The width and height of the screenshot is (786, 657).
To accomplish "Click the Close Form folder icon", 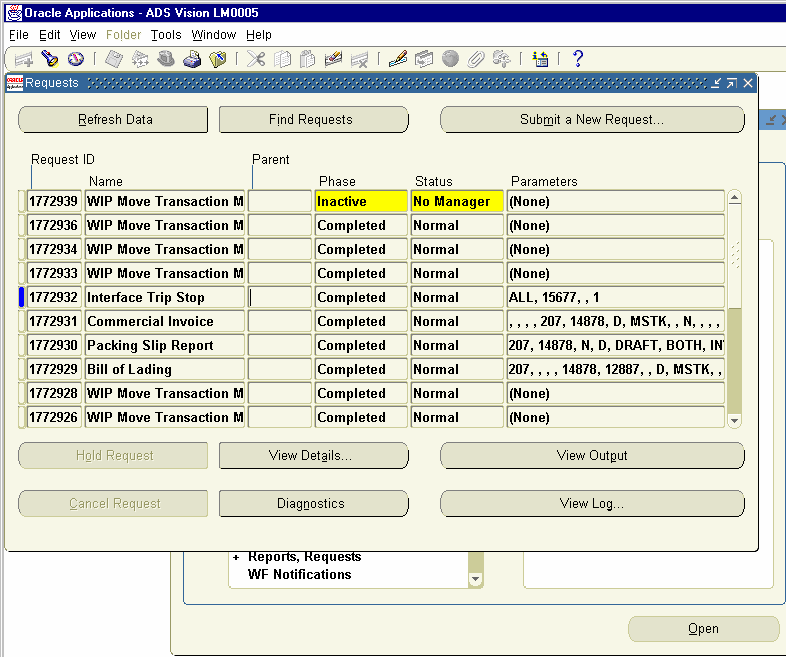I will click(218, 59).
